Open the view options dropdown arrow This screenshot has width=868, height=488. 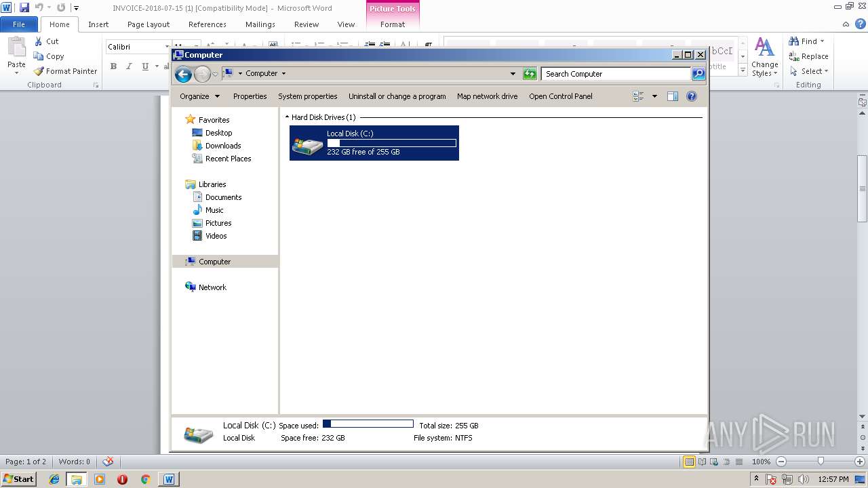click(x=654, y=96)
